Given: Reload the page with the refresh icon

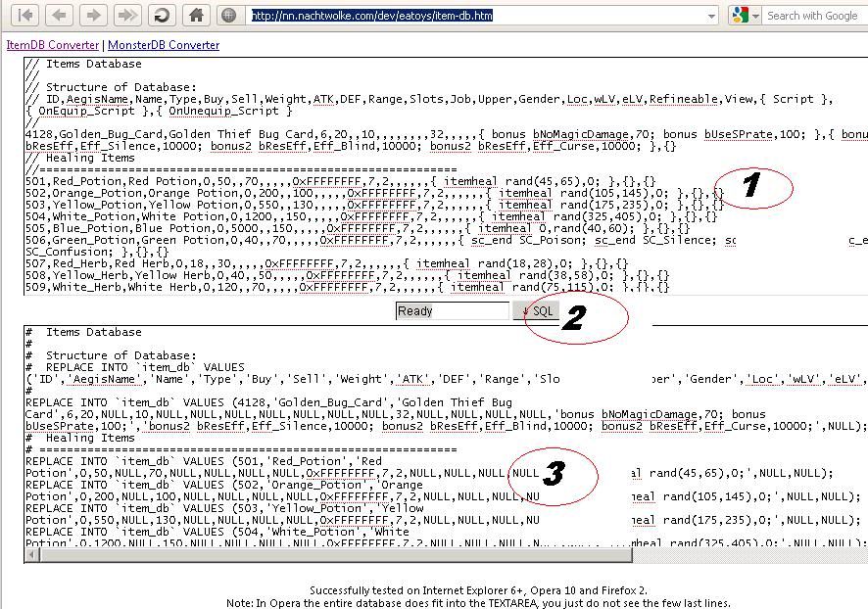Looking at the screenshot, I should coord(162,15).
